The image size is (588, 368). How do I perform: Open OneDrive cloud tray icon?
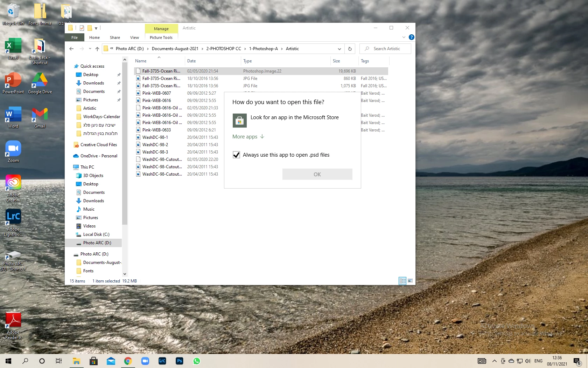(511, 361)
